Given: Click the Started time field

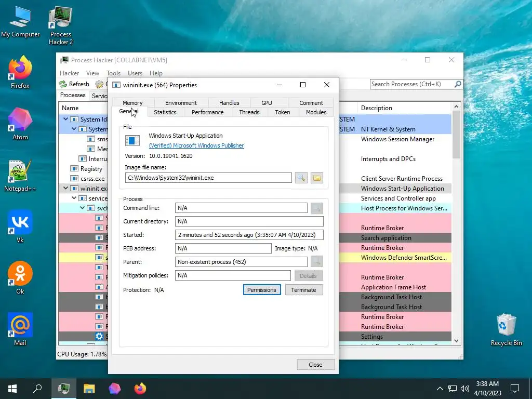Looking at the screenshot, I should point(249,235).
